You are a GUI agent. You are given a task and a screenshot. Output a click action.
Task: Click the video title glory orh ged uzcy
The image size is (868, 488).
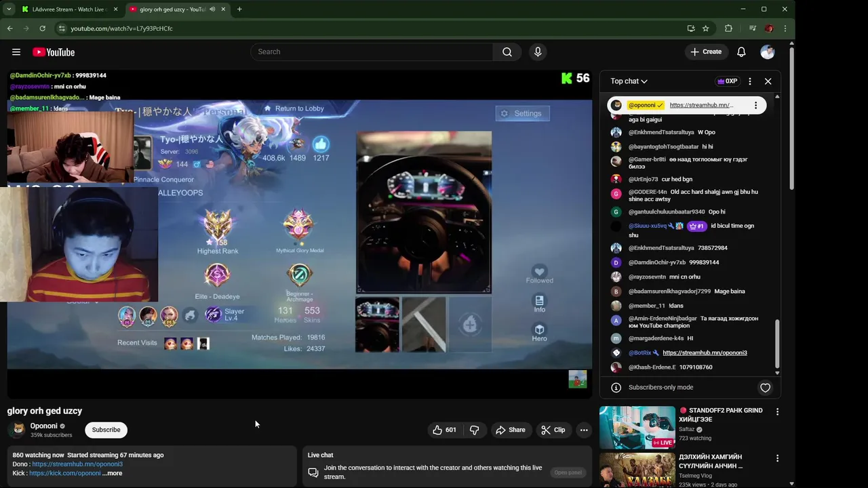(x=45, y=411)
